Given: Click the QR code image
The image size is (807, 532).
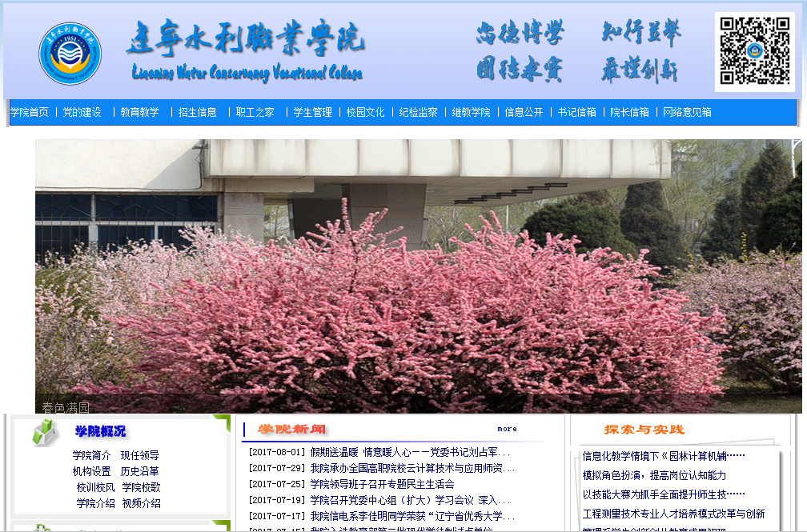Looking at the screenshot, I should [754, 52].
